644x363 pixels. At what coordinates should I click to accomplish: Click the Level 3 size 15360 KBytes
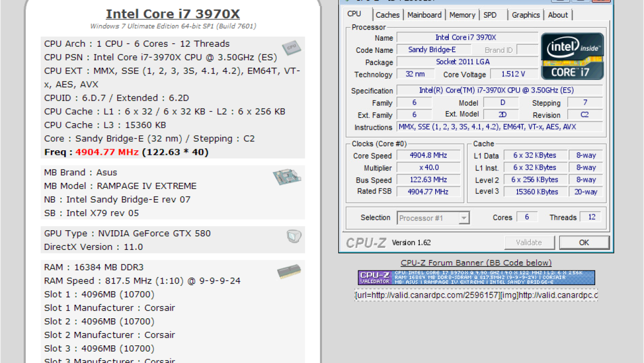[x=535, y=192]
